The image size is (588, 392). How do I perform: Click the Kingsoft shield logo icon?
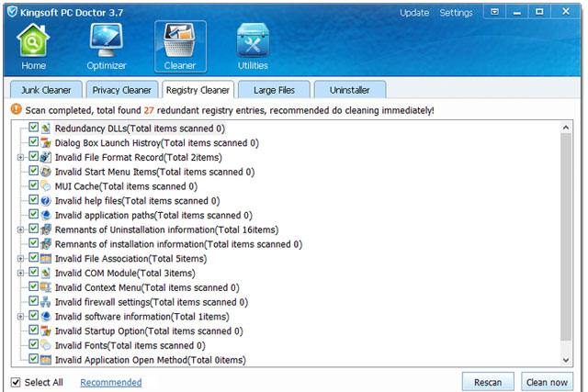click(12, 12)
